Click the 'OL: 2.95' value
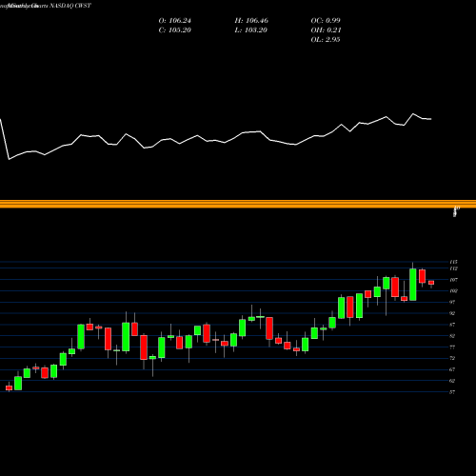 tap(326, 40)
